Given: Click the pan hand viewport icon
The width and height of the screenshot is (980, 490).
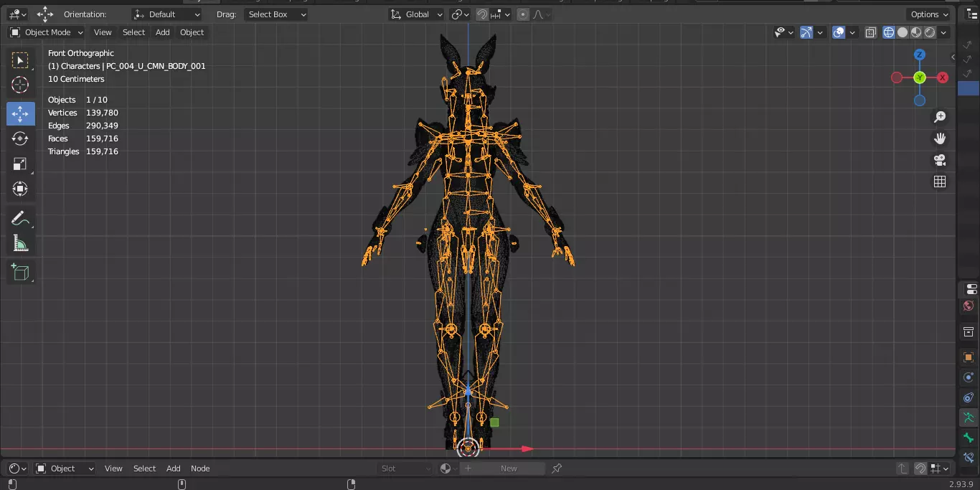Looking at the screenshot, I should point(940,138).
